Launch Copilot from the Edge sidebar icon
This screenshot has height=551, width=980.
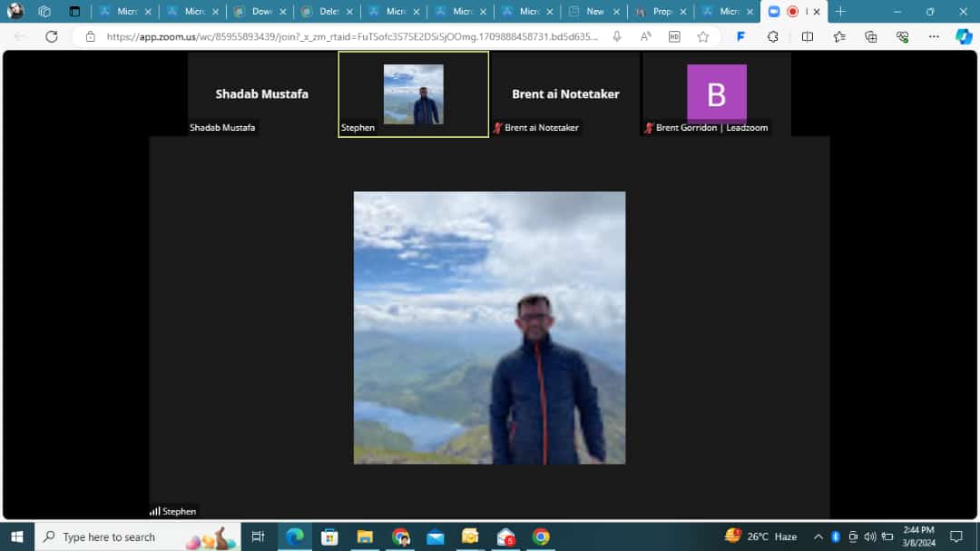click(964, 37)
